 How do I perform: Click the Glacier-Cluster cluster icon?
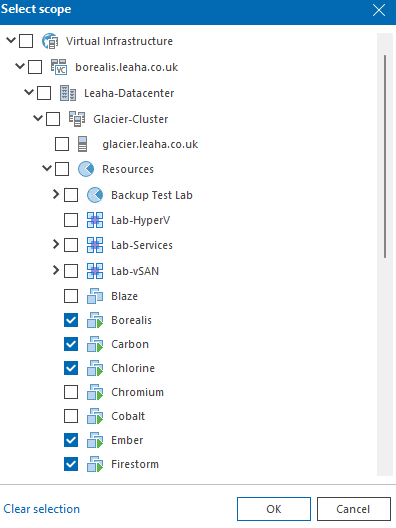point(77,119)
